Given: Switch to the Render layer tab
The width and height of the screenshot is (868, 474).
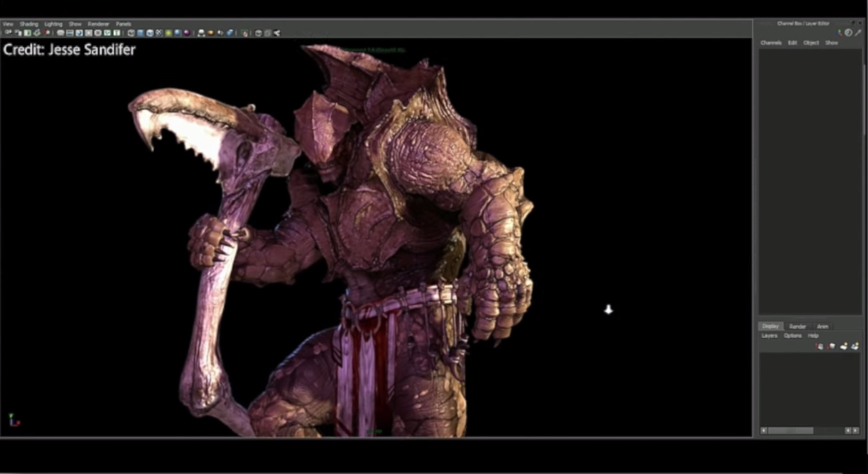Looking at the screenshot, I should (x=797, y=327).
